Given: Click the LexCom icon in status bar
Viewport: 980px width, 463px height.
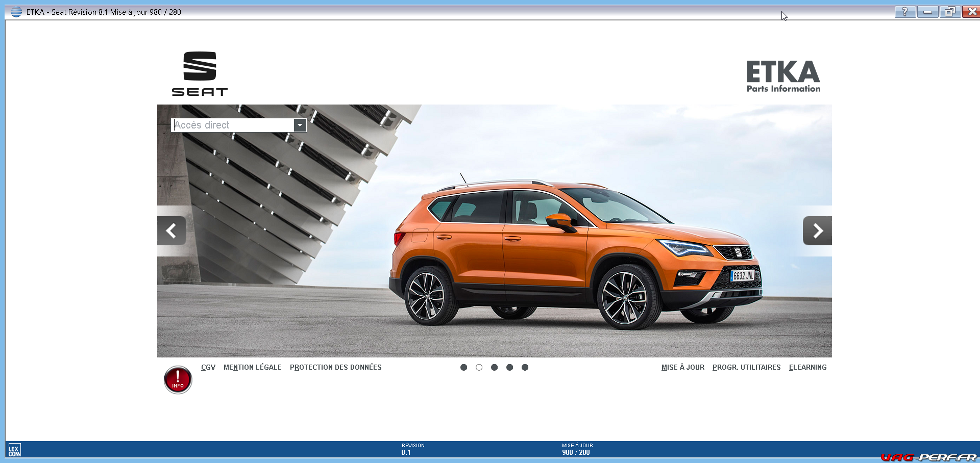Looking at the screenshot, I should click(x=14, y=450).
